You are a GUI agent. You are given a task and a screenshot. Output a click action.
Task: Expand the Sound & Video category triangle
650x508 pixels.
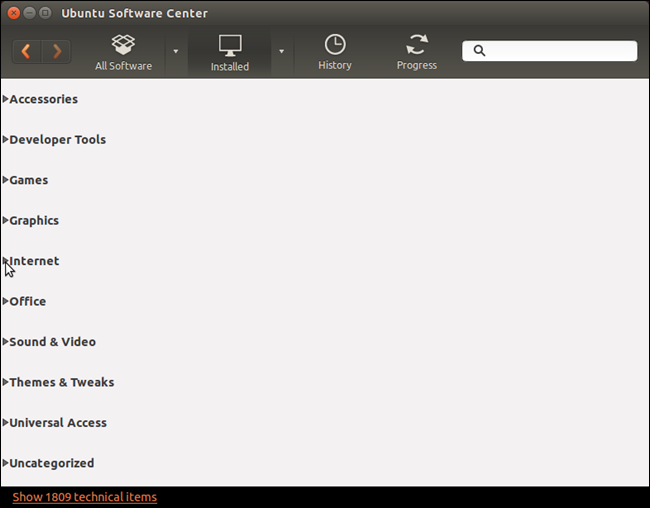[5, 341]
